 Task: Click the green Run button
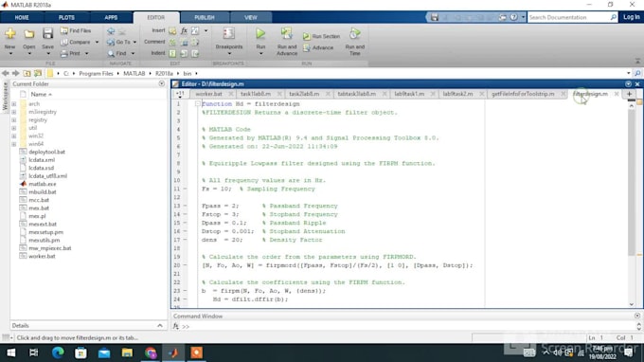click(x=260, y=34)
